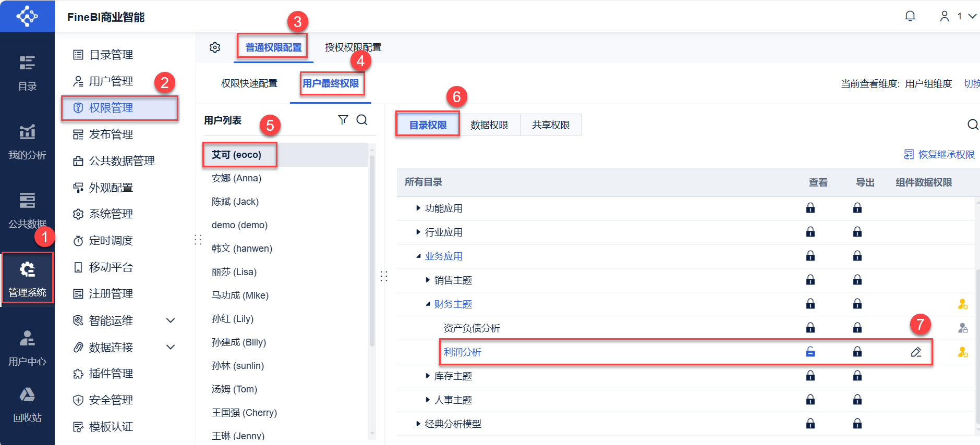Click the user list filter icon
This screenshot has width=980, height=445.
(343, 120)
